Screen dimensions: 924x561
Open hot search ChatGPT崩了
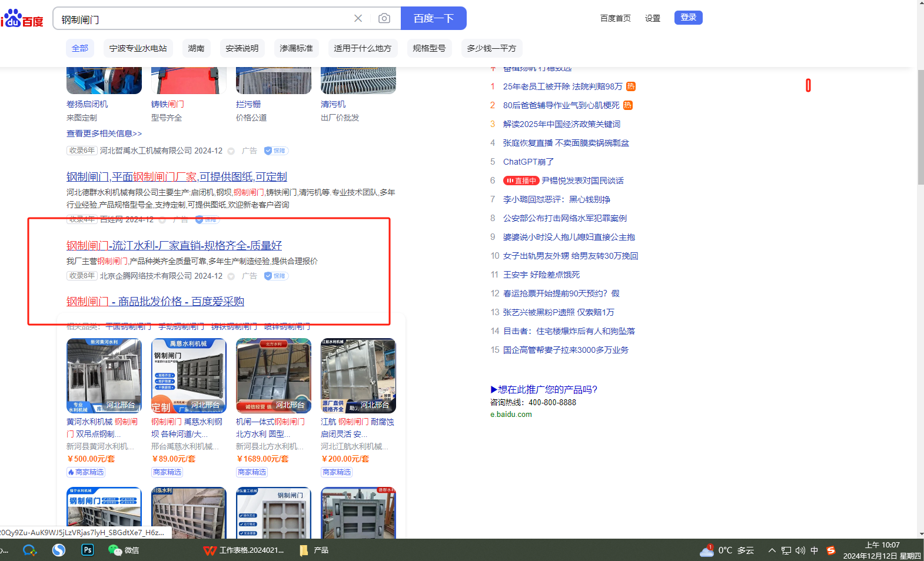click(x=529, y=162)
